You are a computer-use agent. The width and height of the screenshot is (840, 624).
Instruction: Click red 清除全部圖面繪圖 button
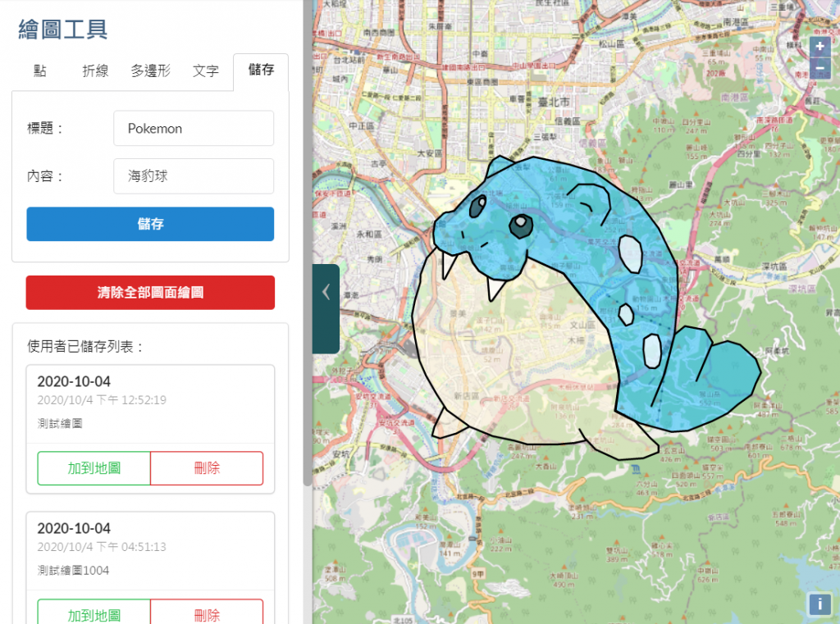[x=150, y=293]
